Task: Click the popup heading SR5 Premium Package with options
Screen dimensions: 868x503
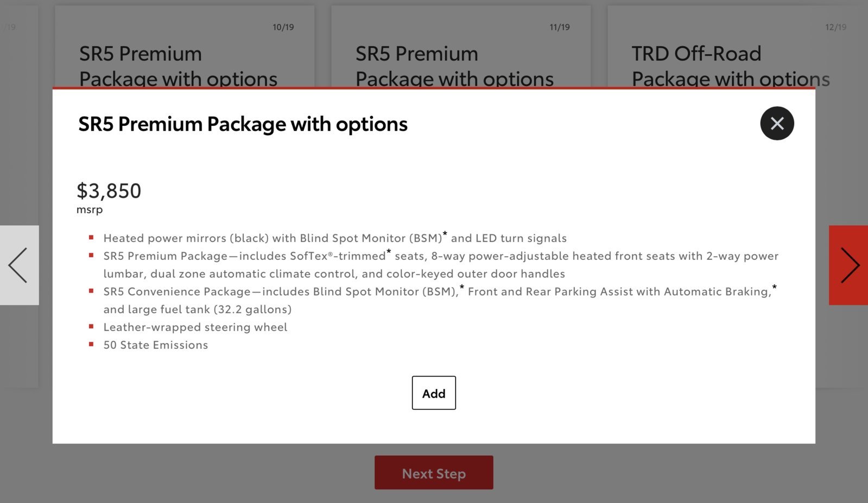Action: 243,124
